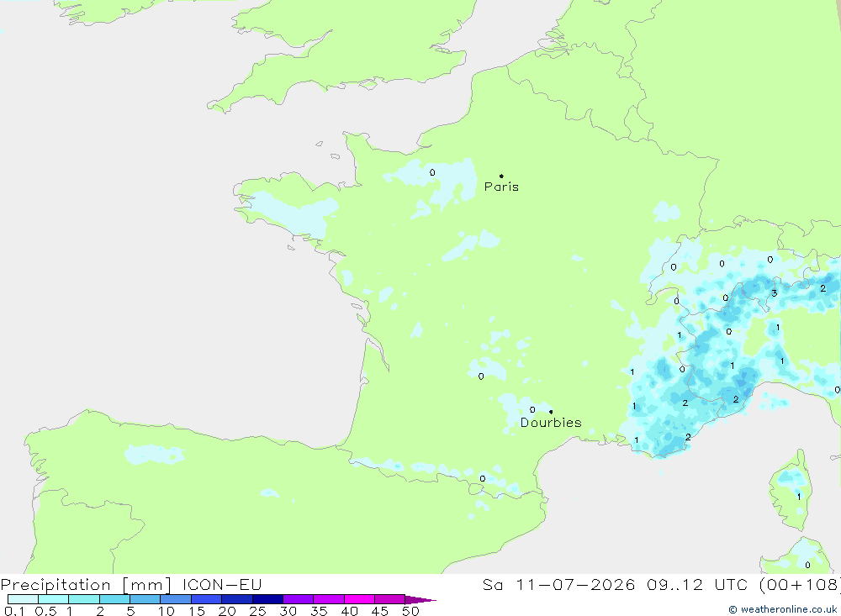841x616 pixels.
Task: Click the '09..12 UTC' time range
Action: 697,585
